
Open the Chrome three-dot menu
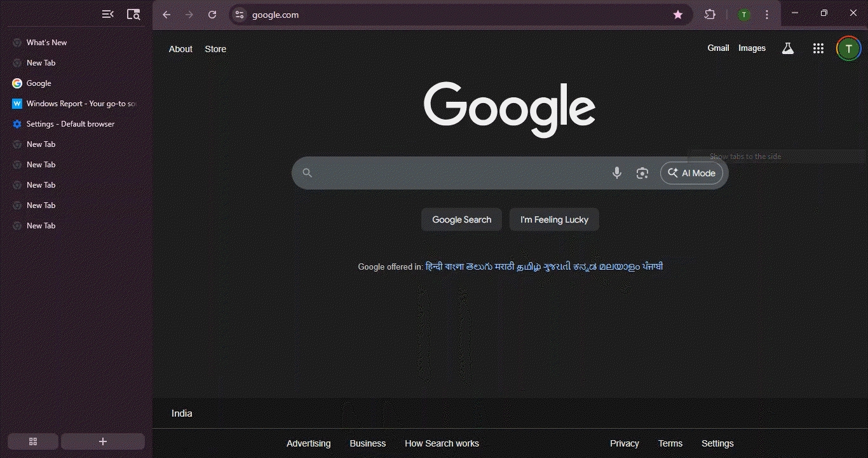click(767, 13)
